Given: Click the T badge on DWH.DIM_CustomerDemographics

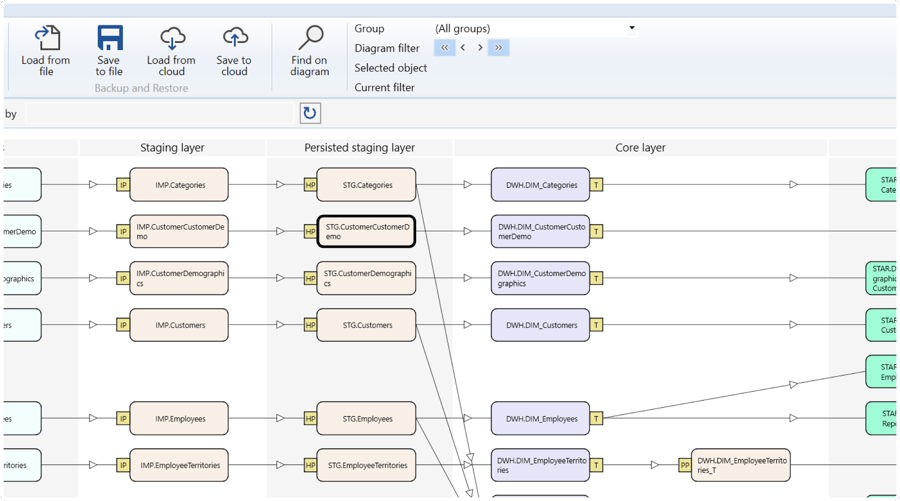Looking at the screenshot, I should click(x=596, y=278).
